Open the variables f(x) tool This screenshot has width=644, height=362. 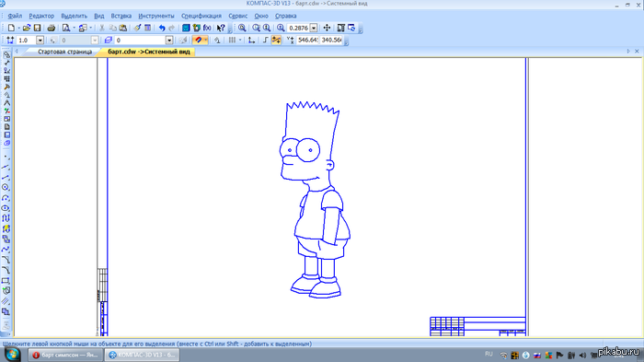[x=207, y=28]
